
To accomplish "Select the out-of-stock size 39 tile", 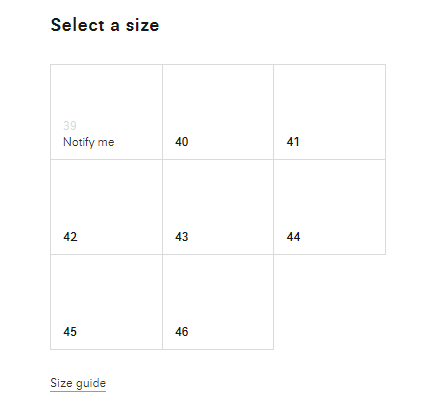I will pyautogui.click(x=106, y=112).
